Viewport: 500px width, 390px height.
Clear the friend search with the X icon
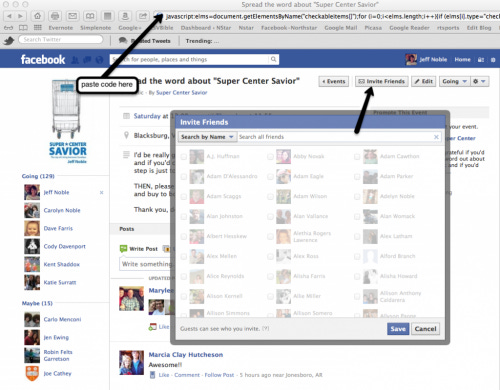coord(436,137)
